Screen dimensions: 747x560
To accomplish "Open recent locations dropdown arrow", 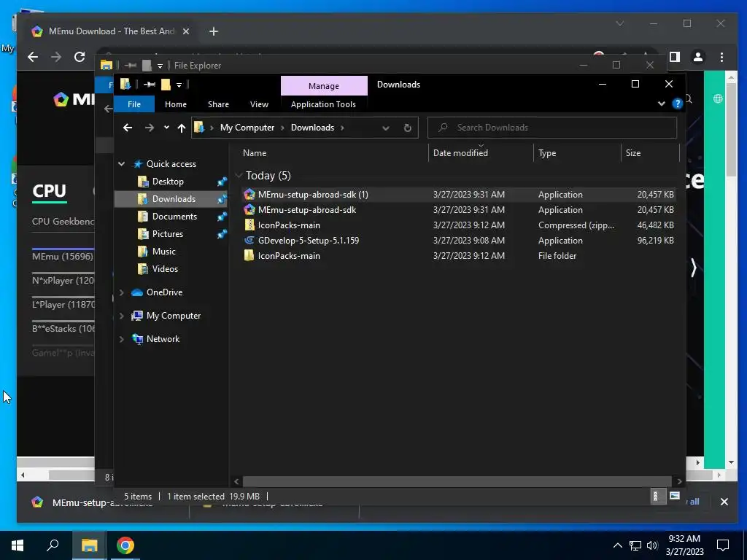I will (166, 127).
